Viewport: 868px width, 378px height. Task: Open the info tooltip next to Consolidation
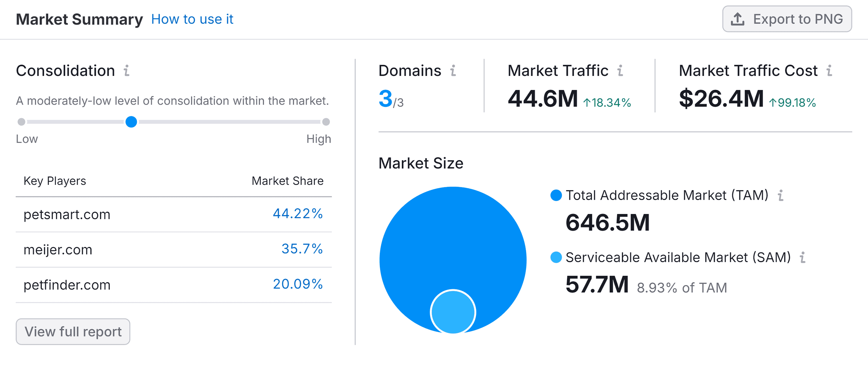[x=127, y=71]
